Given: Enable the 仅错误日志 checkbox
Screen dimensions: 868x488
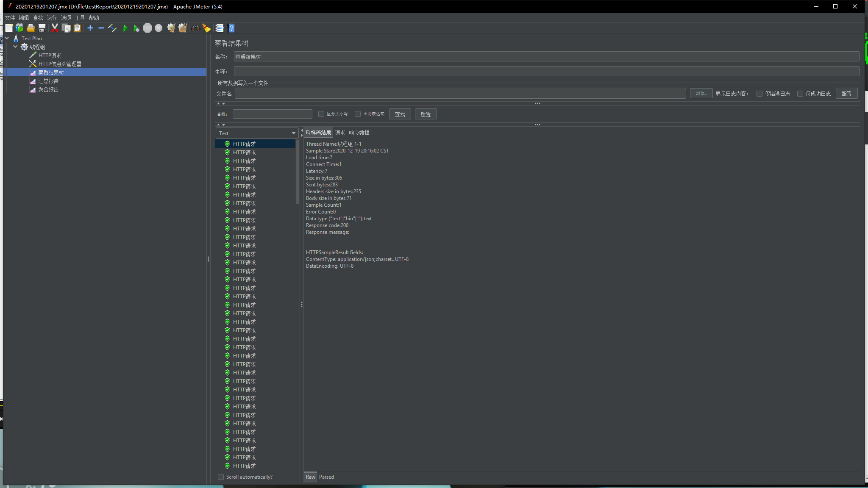Looking at the screenshot, I should click(x=759, y=94).
